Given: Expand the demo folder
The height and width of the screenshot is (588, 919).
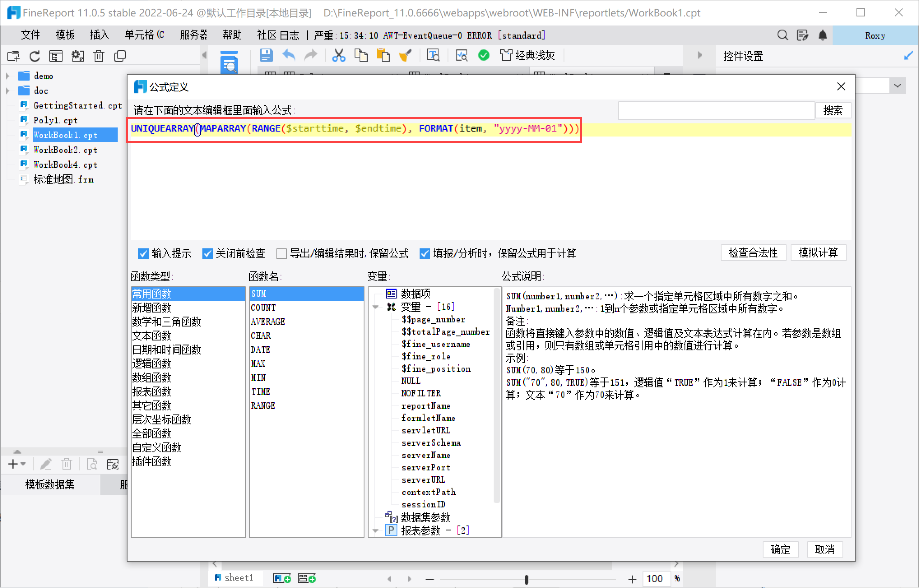Looking at the screenshot, I should [7, 76].
